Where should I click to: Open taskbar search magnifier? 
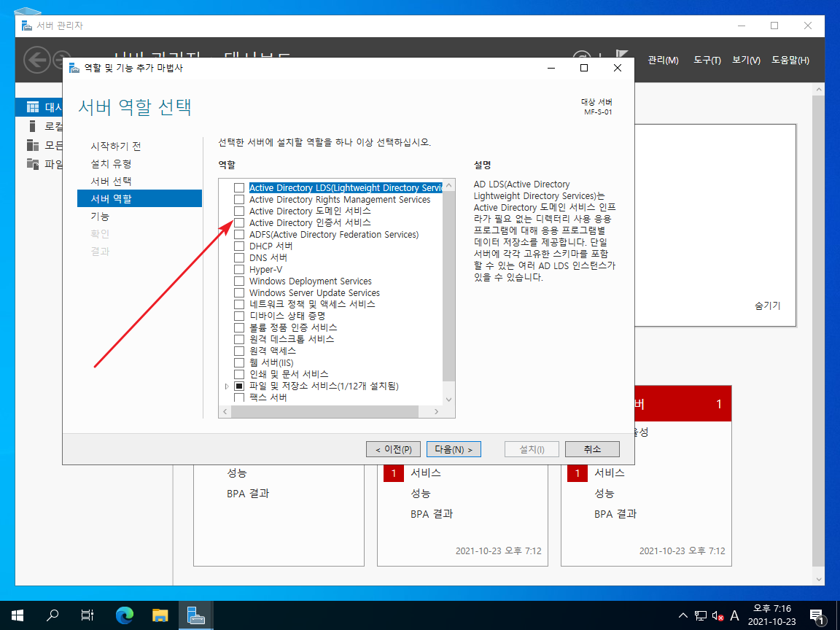pyautogui.click(x=52, y=615)
